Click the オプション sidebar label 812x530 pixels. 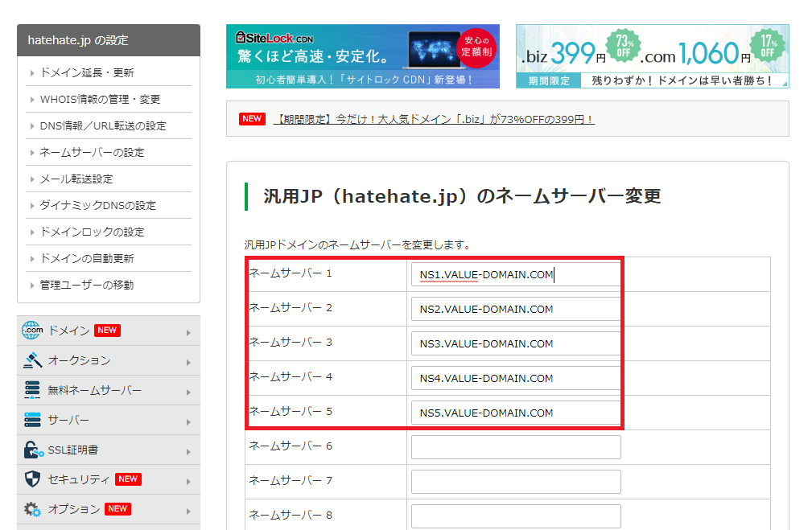(x=74, y=509)
